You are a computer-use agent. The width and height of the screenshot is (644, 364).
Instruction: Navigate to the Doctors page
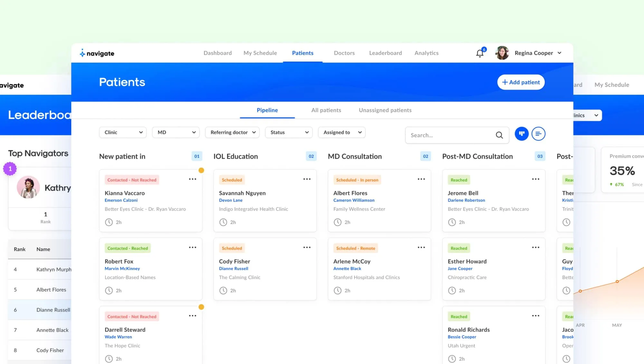344,53
